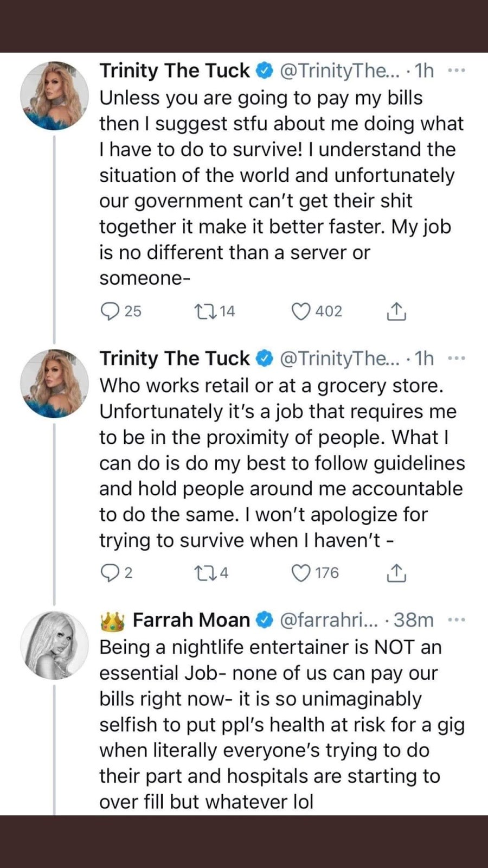Open Trinity The Tuck's avatar on second tweet

pyautogui.click(x=54, y=384)
